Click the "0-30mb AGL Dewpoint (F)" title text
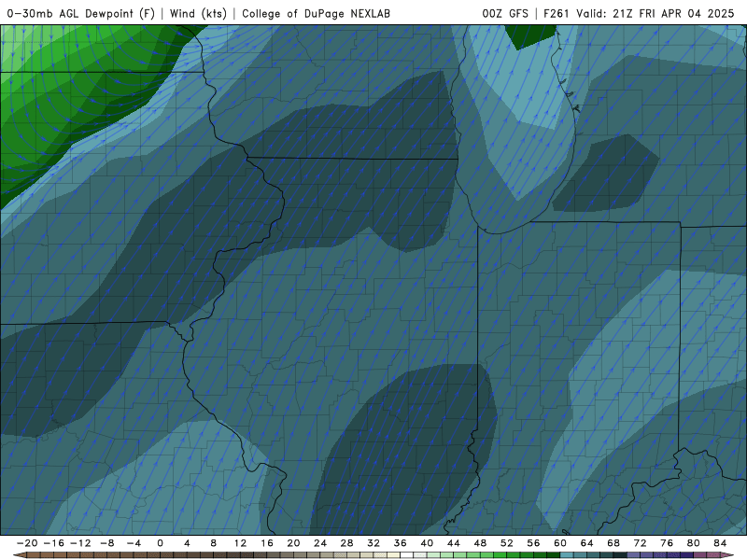 click(81, 13)
